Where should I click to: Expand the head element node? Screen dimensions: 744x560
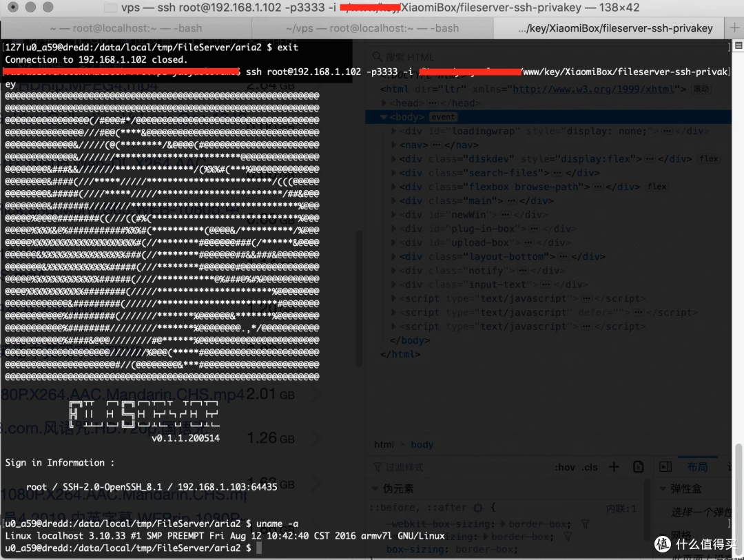(384, 103)
